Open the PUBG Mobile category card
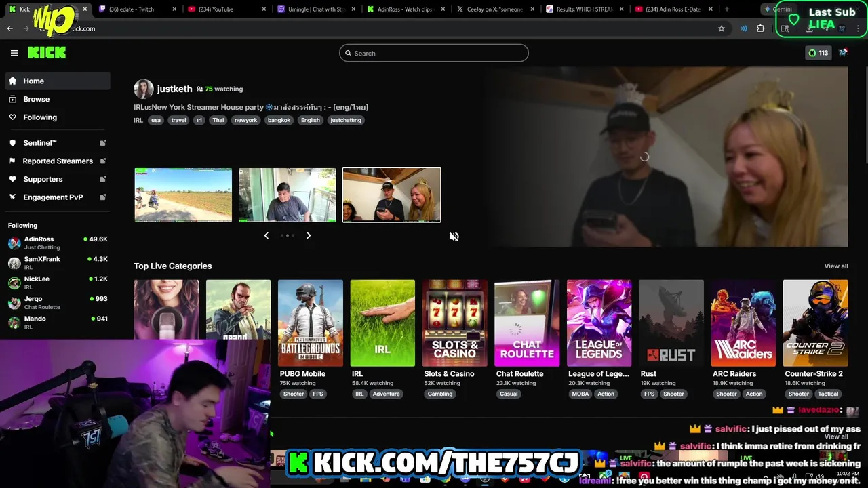The image size is (868, 488). (311, 323)
